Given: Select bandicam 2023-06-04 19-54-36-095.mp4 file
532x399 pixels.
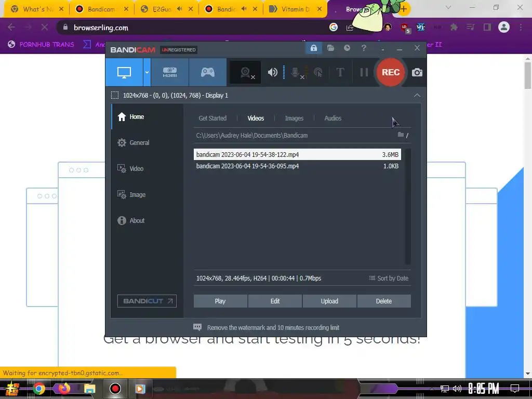Looking at the screenshot, I should (297, 166).
